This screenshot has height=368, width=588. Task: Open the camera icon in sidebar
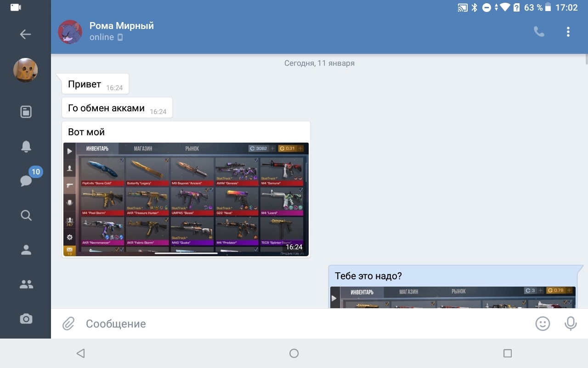coord(26,319)
